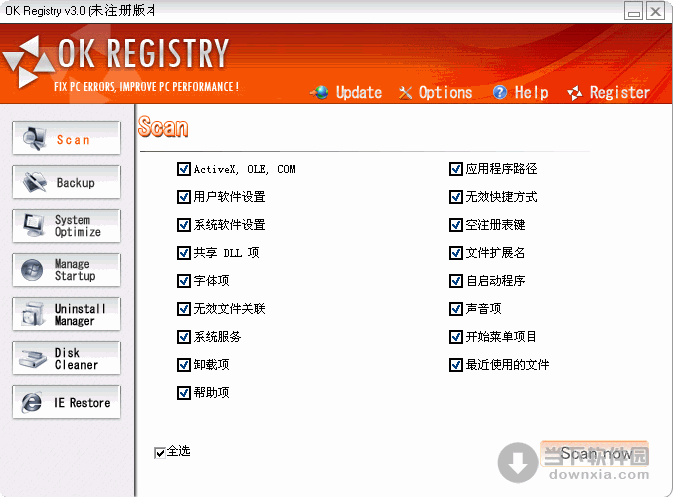Click the magnifier icon on Scan button
The height and width of the screenshot is (497, 673).
34,138
